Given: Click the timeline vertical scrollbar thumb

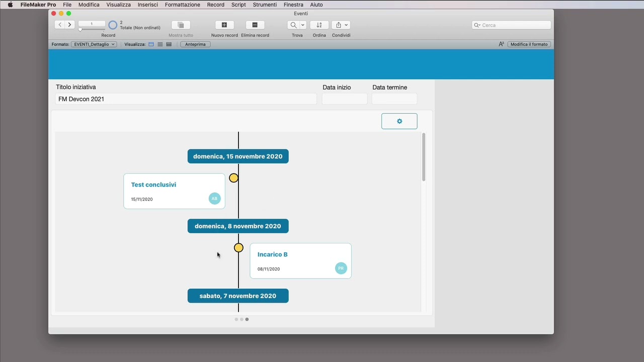Looking at the screenshot, I should (x=424, y=157).
